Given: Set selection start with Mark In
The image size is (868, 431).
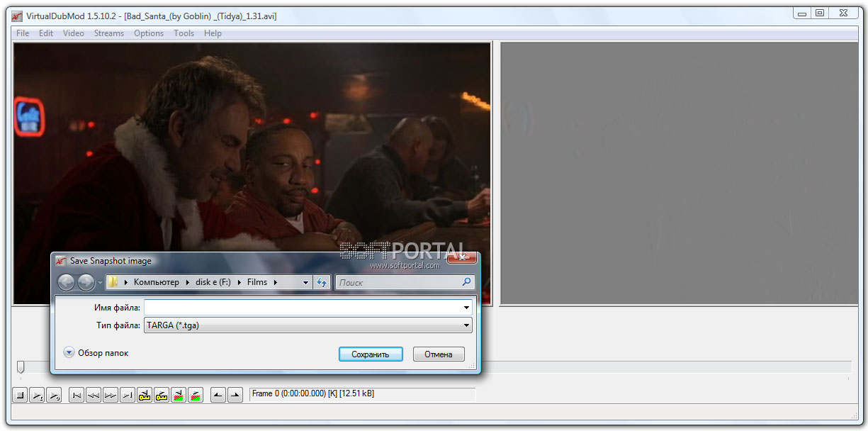Looking at the screenshot, I should (218, 396).
